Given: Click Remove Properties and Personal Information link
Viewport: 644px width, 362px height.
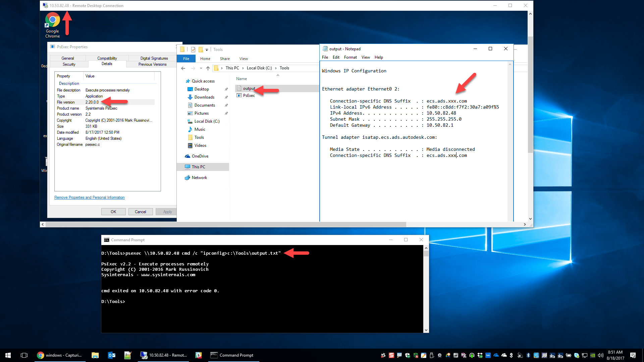Looking at the screenshot, I should (89, 197).
